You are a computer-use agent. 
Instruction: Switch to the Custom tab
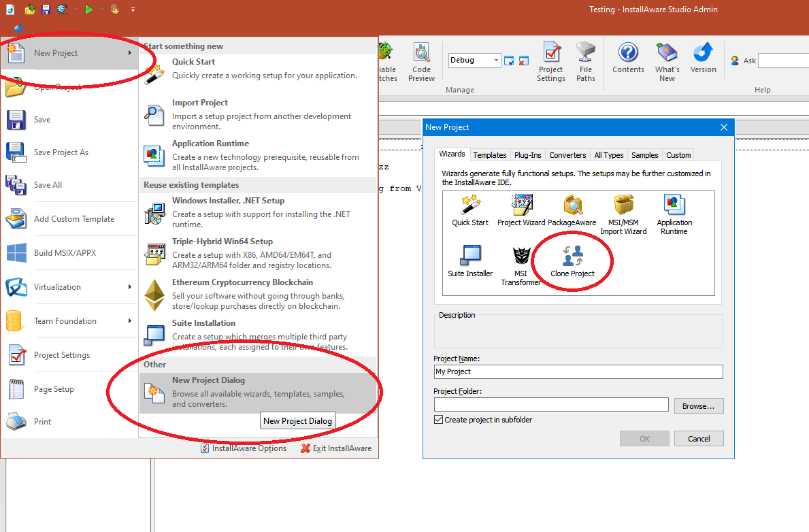click(x=678, y=155)
